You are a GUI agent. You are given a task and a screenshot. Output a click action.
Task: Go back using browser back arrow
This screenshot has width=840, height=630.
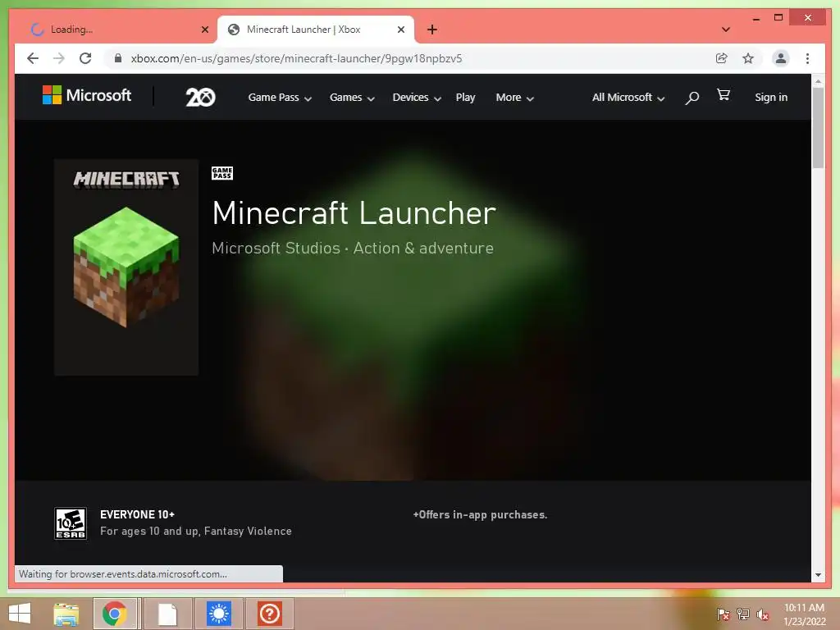(33, 58)
